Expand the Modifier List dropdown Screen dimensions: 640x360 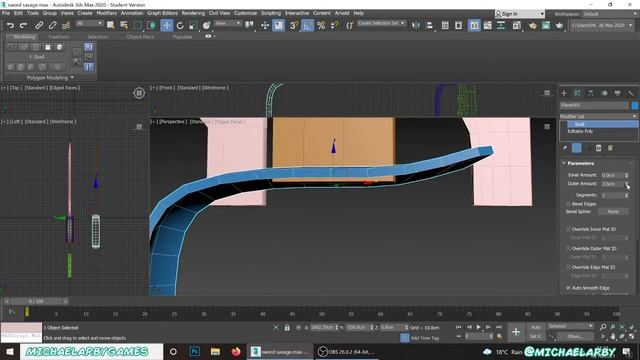(598, 116)
